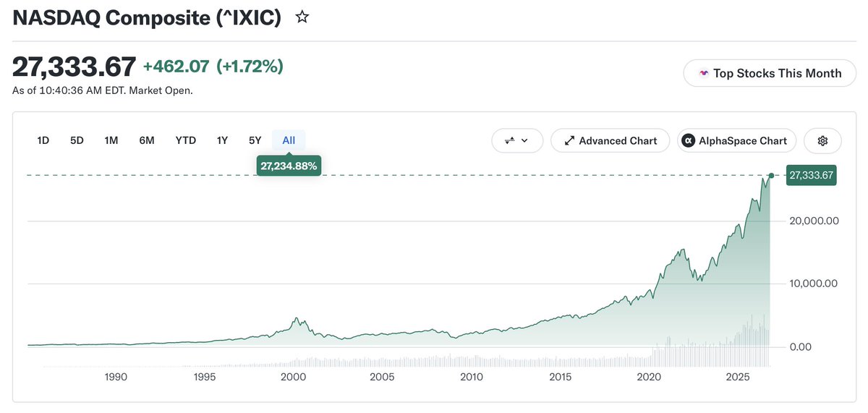
Task: Switch to the 6M range
Action: (x=147, y=140)
